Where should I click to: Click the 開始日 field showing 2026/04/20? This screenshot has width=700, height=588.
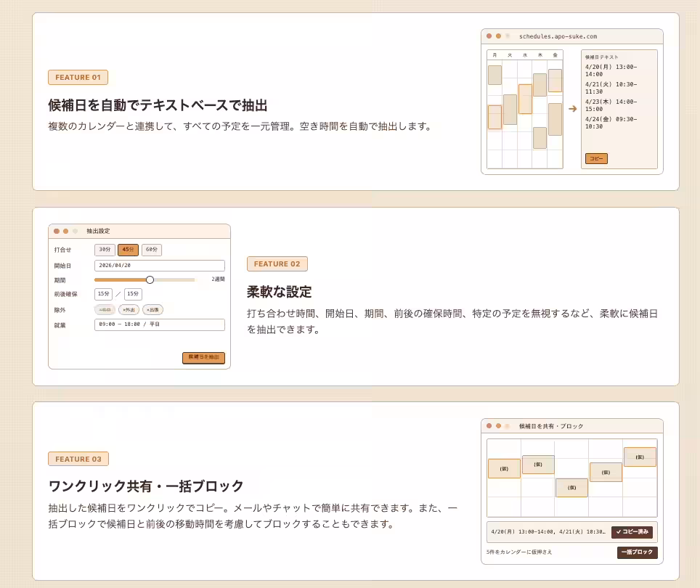[x=159, y=265]
